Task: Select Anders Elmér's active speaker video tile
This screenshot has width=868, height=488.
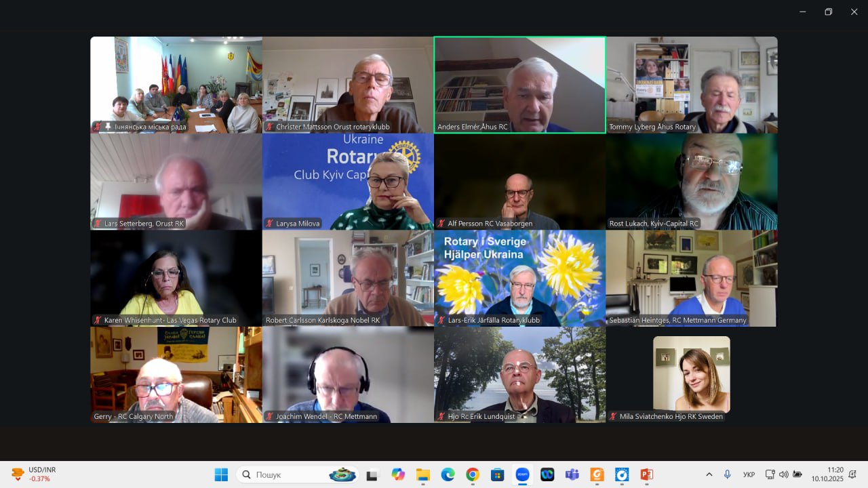Action: pyautogui.click(x=519, y=85)
